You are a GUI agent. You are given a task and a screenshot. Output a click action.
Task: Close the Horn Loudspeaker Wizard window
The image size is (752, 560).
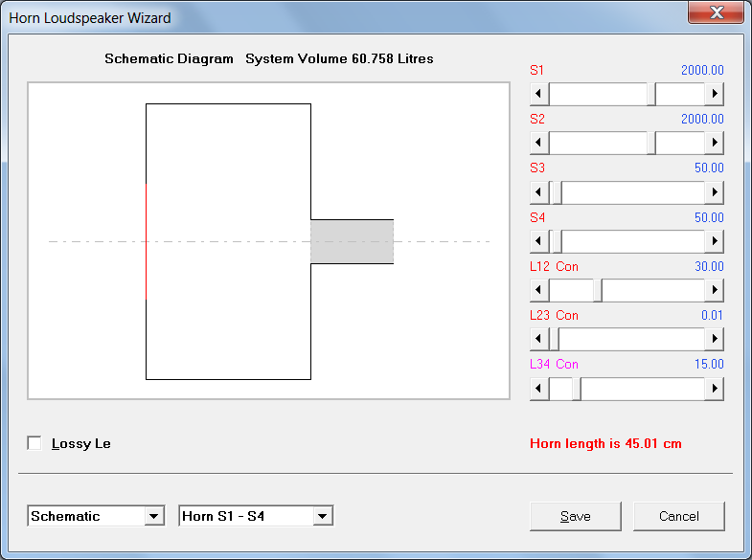(716, 12)
